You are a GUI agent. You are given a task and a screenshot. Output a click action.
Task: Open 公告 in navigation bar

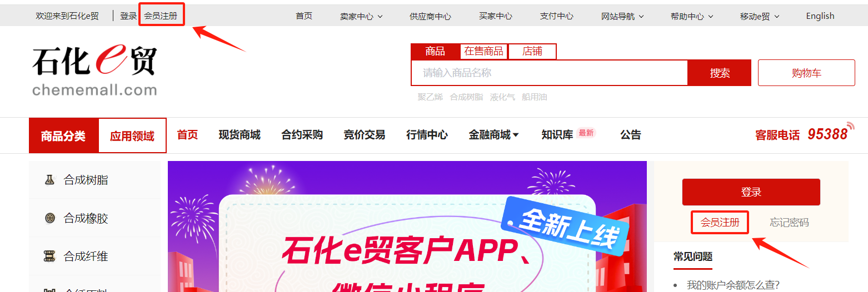[631, 134]
